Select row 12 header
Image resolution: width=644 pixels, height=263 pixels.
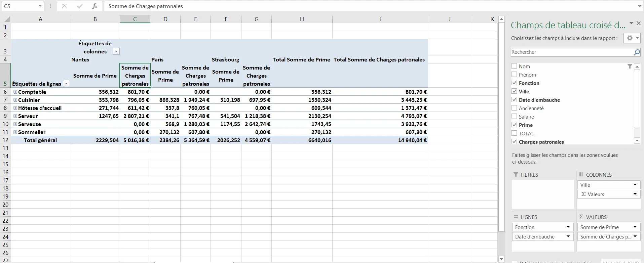(5, 140)
